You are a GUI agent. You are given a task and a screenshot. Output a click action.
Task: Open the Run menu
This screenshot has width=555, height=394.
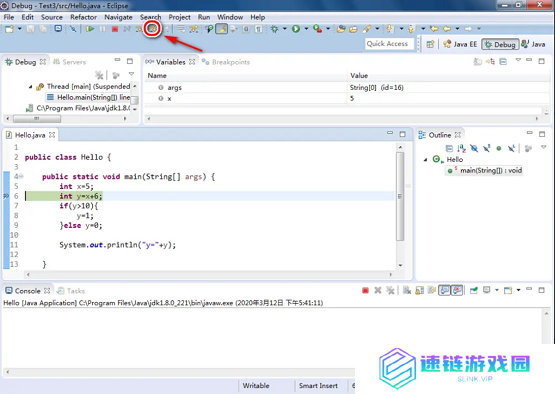[x=204, y=17]
